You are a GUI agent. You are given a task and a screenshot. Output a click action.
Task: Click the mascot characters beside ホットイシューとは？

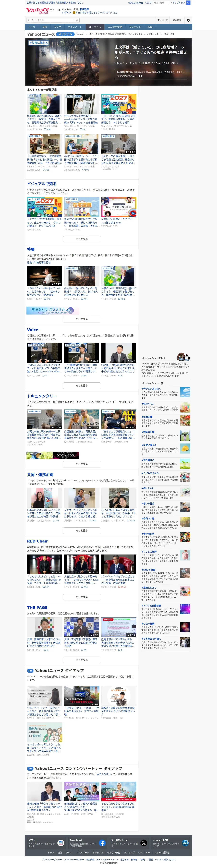tap(184, 357)
